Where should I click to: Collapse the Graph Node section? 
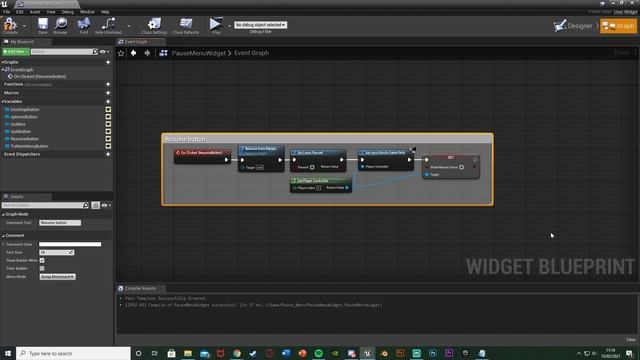tap(3, 214)
